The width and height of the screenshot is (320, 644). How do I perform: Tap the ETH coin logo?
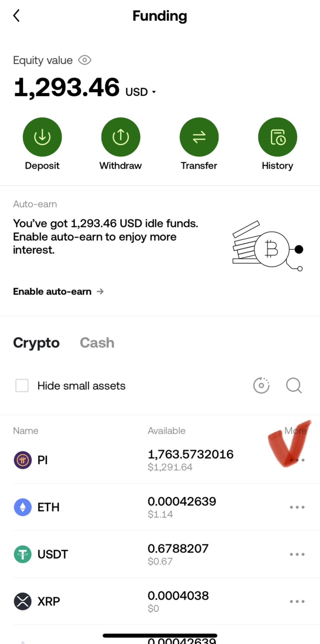tap(23, 507)
